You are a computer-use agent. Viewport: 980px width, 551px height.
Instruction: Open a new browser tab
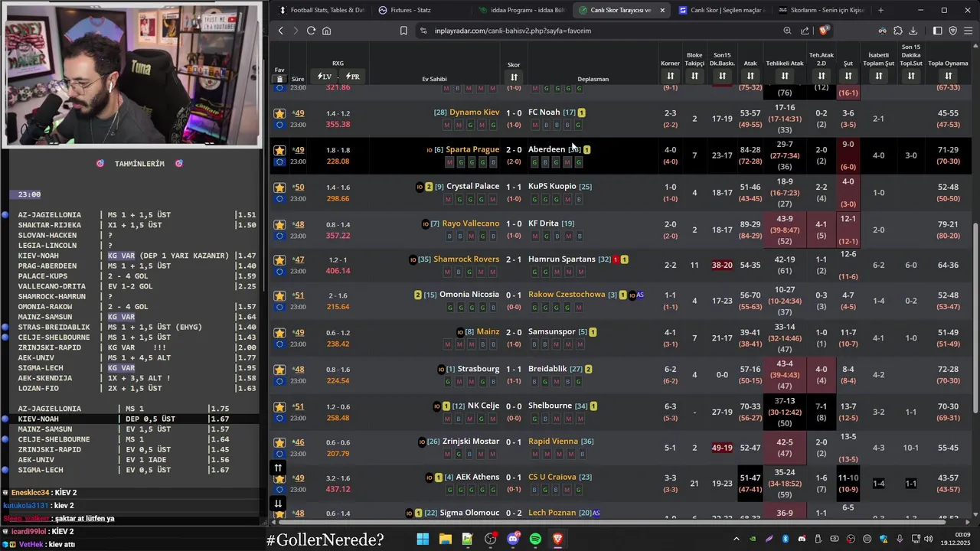[x=880, y=10]
